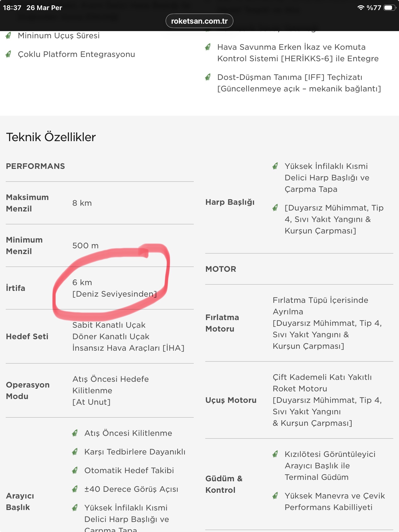Viewport: 399px width, 532px height.
Task: Tap the MOTOR section header
Action: coord(221,269)
